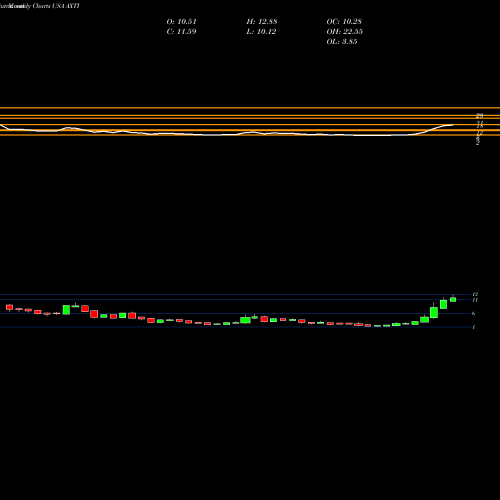Viewport: 500px width, 500px height.
Task: Select the first red candlestick at left
Action: pos(9,307)
